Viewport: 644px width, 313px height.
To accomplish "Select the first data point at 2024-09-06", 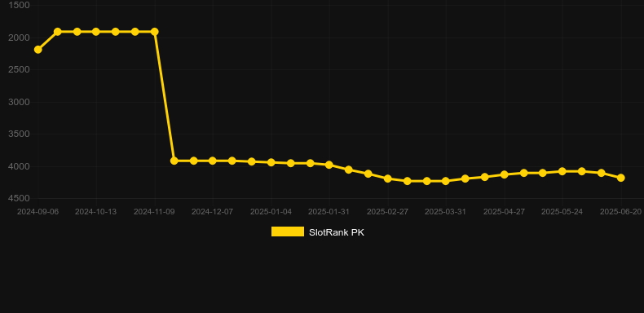I will [37, 50].
